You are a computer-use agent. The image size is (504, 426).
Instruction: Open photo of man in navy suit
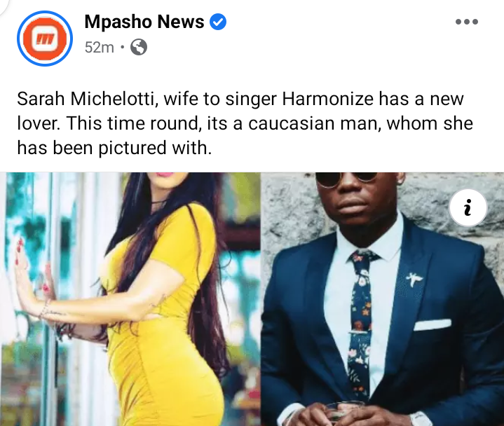pyautogui.click(x=382, y=299)
